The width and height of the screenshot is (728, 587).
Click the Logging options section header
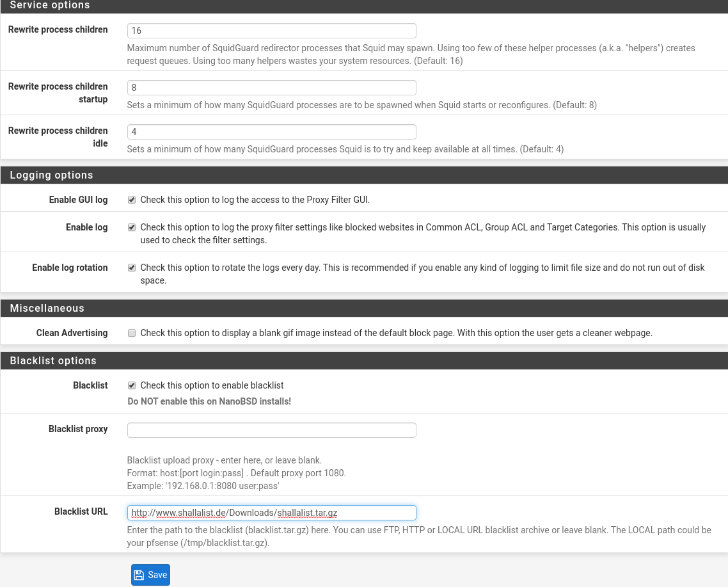(x=51, y=175)
